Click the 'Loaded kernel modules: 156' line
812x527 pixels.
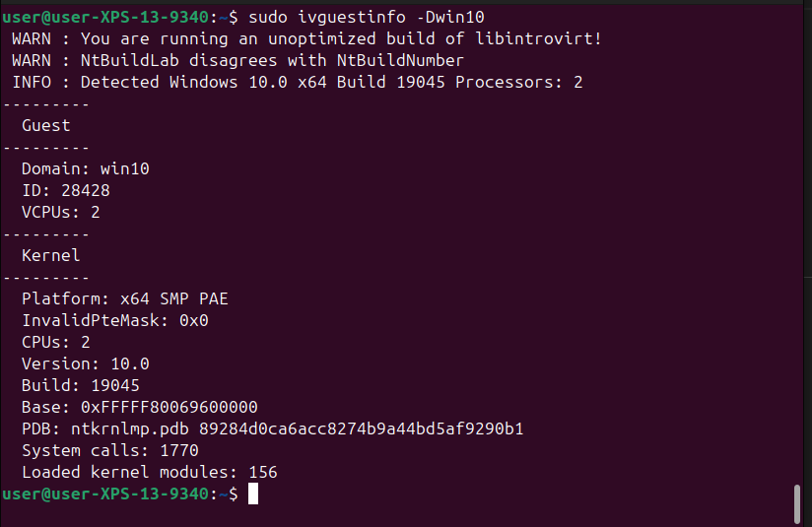click(150, 472)
